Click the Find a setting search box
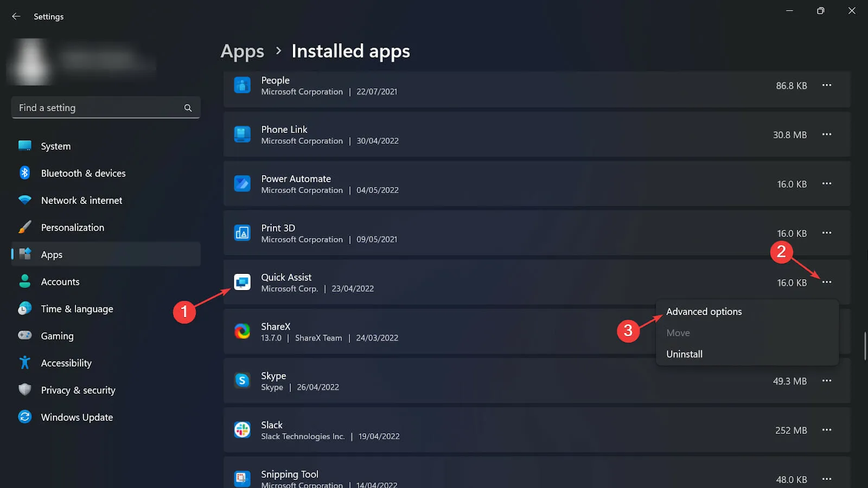The width and height of the screenshot is (868, 488). click(98, 108)
